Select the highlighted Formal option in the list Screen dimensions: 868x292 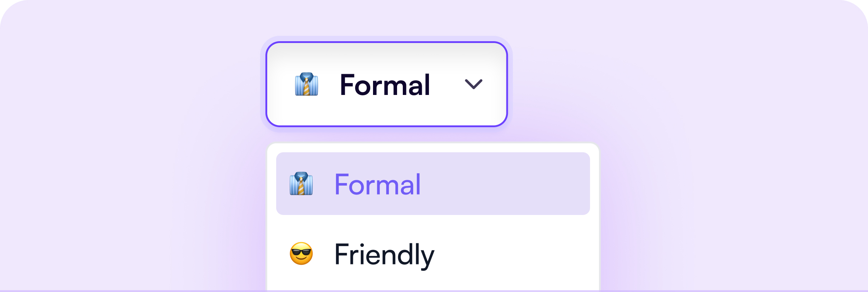tap(433, 183)
